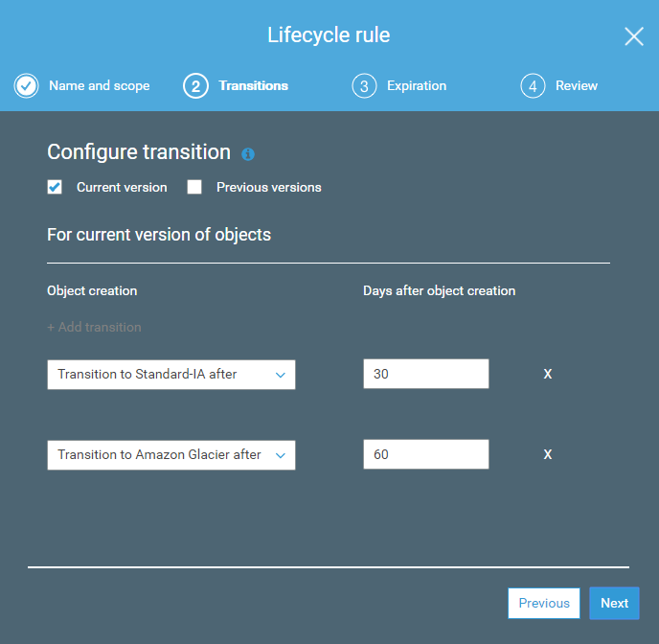Screen dimensions: 659x644
Task: Remove the Amazon Glacier transition with X
Action: click(x=548, y=454)
